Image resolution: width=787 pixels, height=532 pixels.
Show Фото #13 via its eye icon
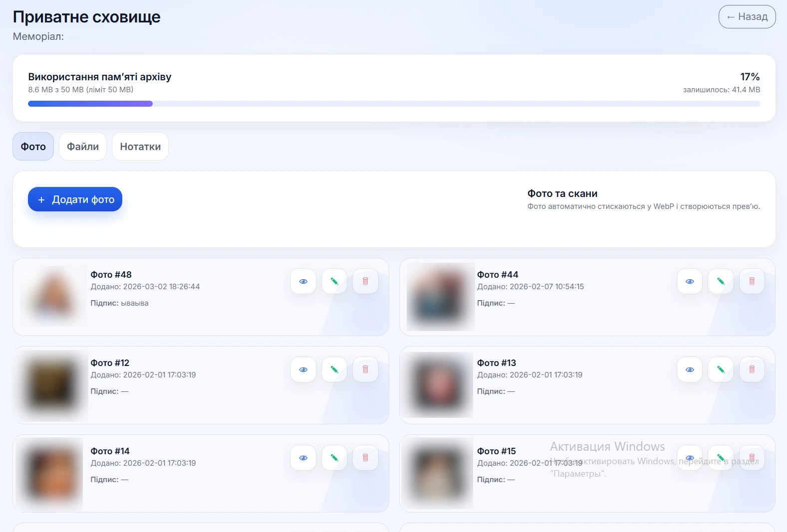[x=690, y=369]
